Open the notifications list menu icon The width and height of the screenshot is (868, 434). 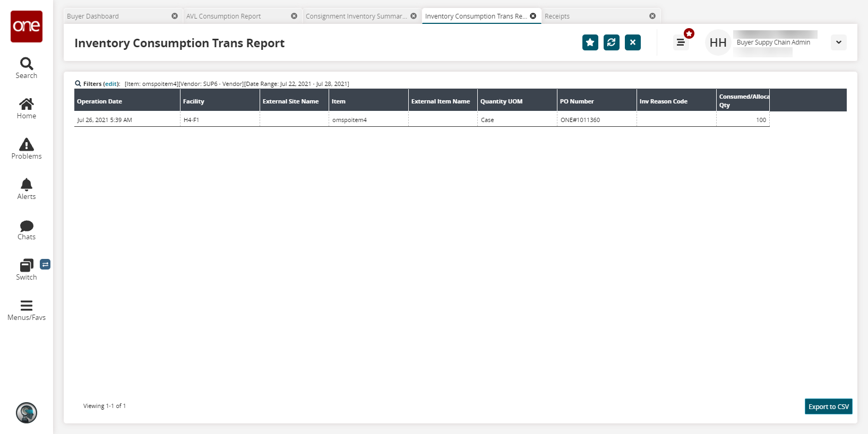click(x=681, y=42)
